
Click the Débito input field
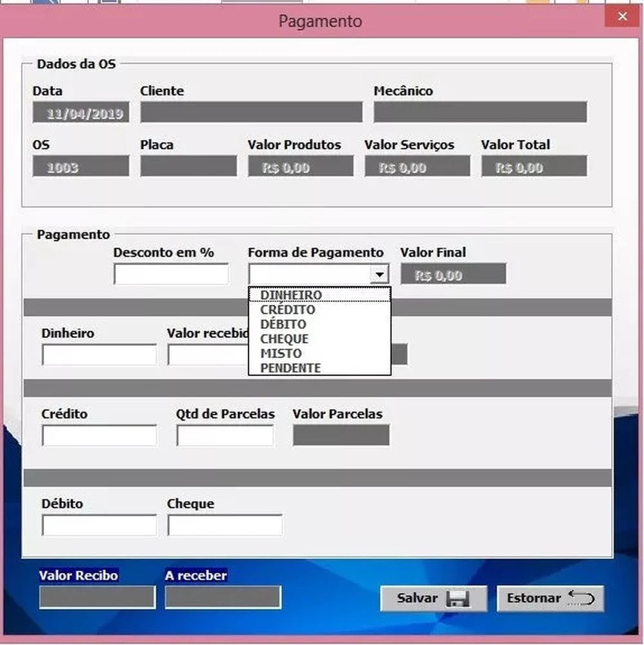point(98,524)
